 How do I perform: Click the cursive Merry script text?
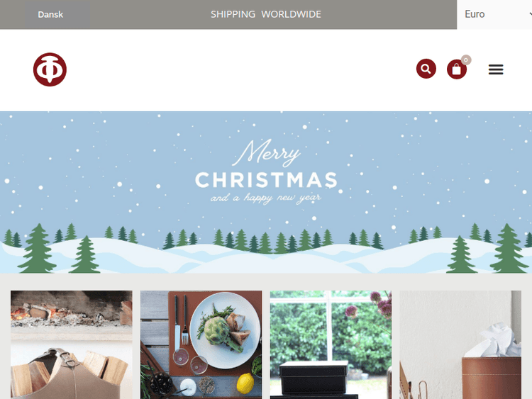(266, 152)
